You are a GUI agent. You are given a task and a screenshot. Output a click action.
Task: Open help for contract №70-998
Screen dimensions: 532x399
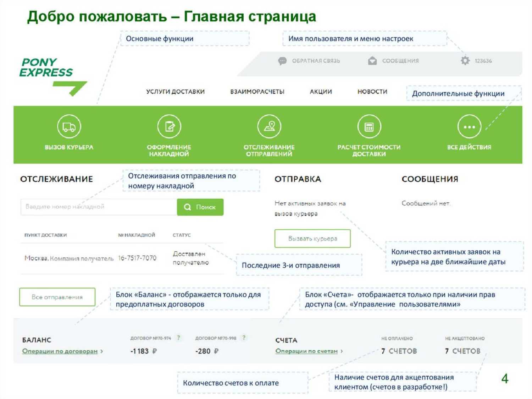pos(244,338)
